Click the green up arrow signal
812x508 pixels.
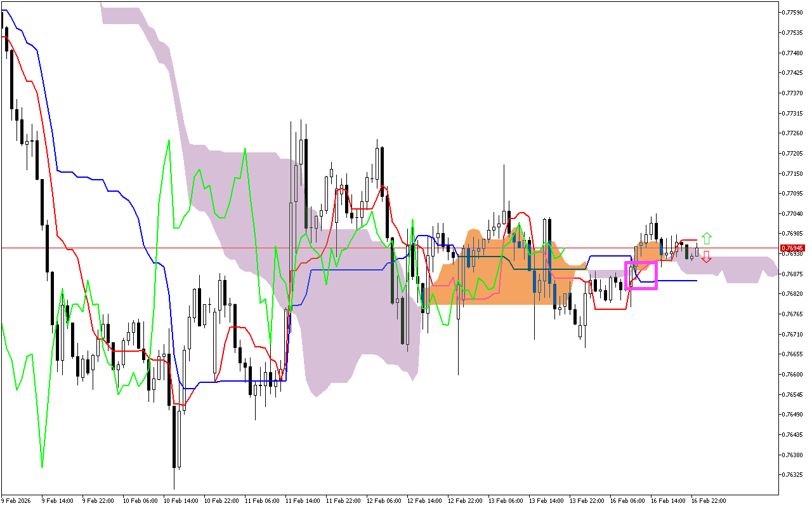707,239
